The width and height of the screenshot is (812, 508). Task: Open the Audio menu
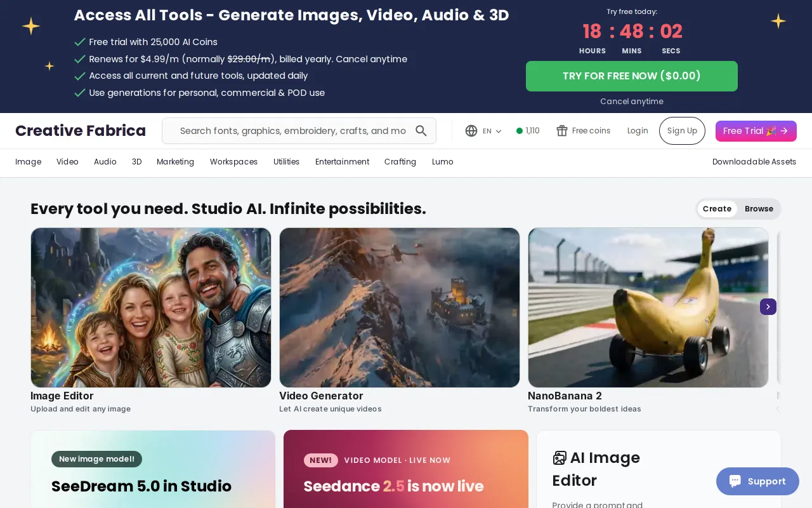pos(105,162)
